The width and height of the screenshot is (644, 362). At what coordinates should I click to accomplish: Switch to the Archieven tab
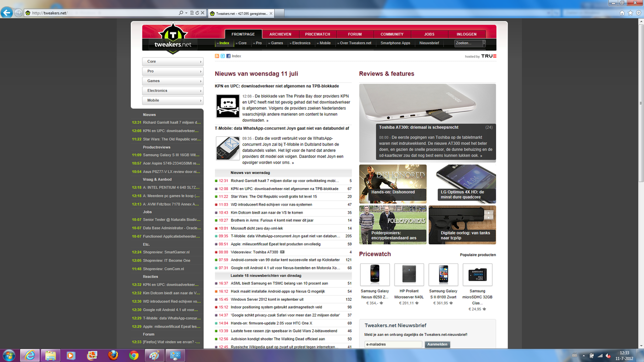(280, 34)
